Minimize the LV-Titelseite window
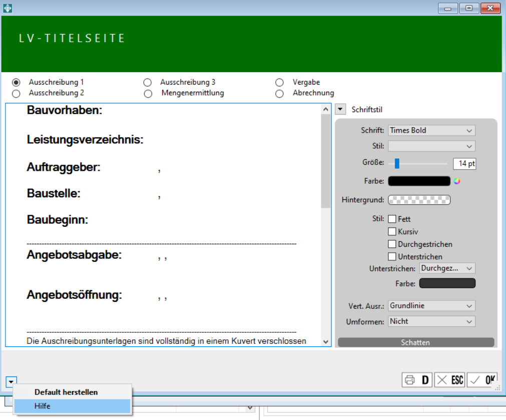506x420 pixels. tap(447, 8)
